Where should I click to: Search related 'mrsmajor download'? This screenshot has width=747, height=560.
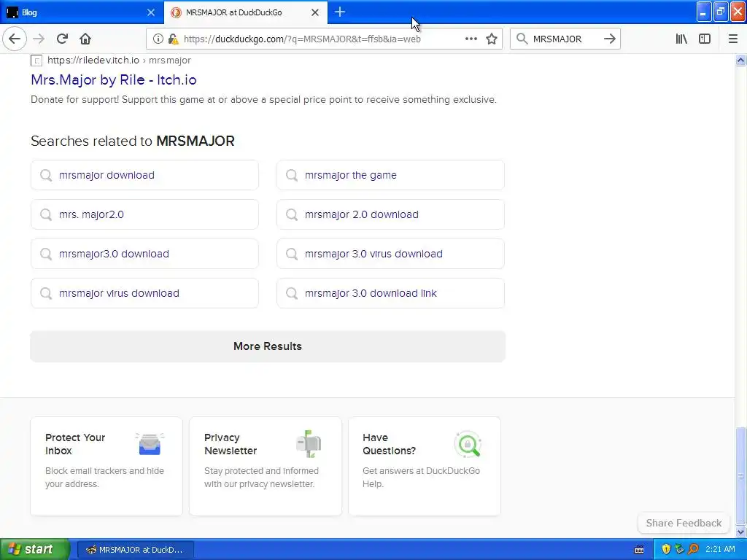point(145,175)
